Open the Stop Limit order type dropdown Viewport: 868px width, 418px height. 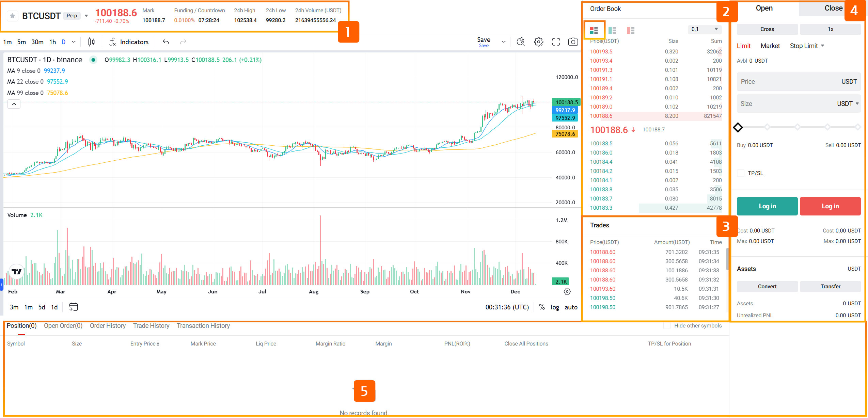pos(807,46)
